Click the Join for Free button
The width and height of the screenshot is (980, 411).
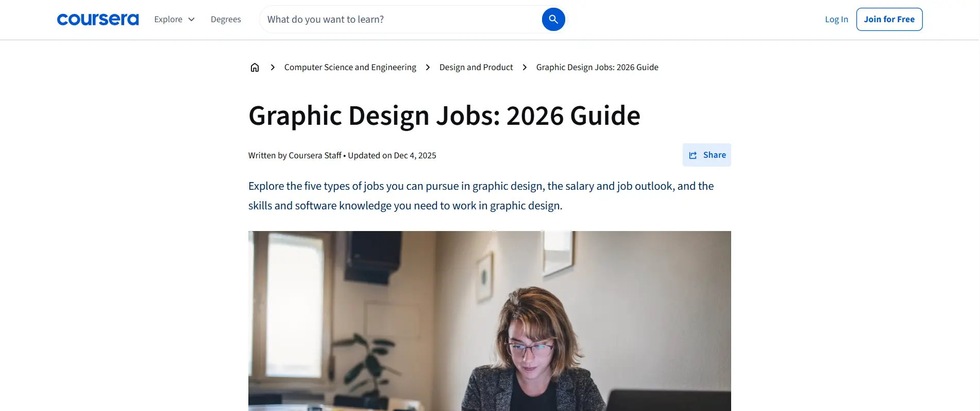click(889, 20)
